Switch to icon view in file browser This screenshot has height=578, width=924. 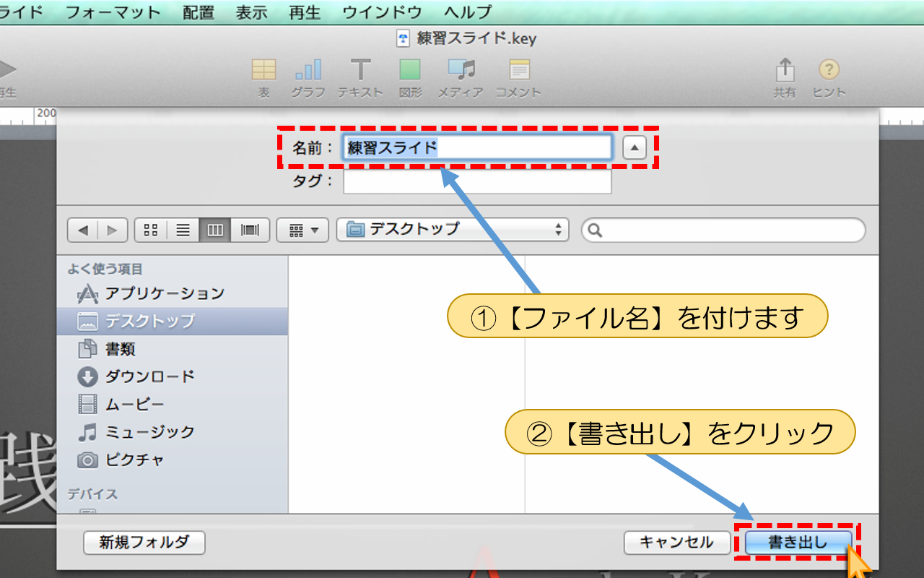[x=151, y=230]
